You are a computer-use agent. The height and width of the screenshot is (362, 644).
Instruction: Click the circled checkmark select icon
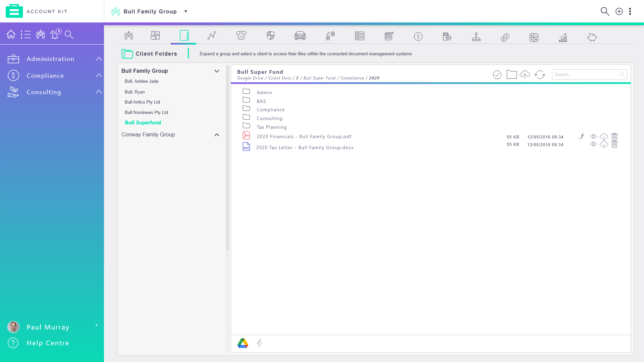pyautogui.click(x=497, y=74)
